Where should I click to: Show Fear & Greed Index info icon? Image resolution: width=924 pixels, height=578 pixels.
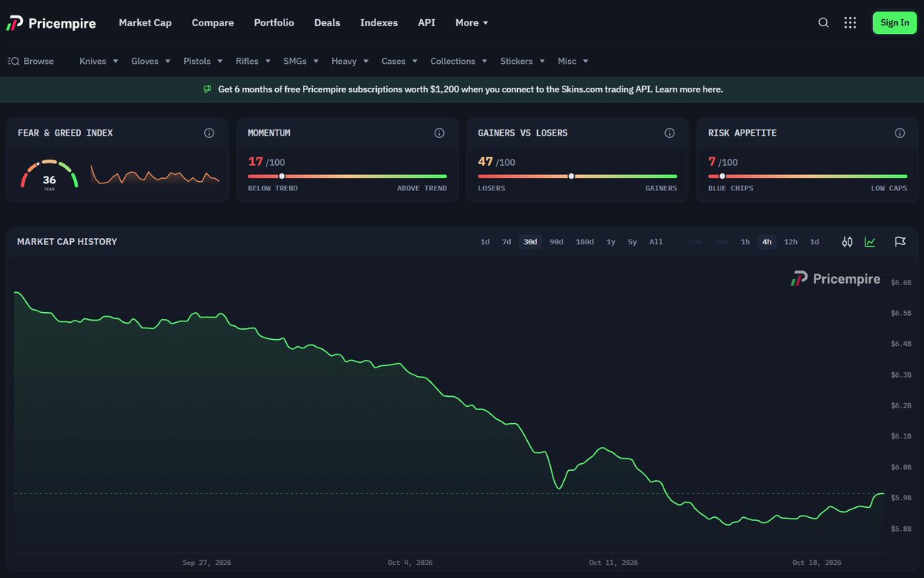(209, 133)
